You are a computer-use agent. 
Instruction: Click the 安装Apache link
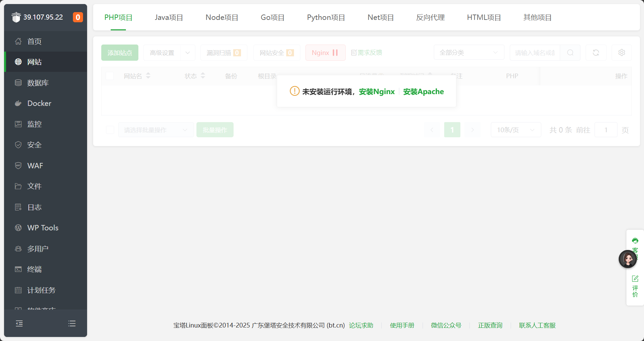423,92
